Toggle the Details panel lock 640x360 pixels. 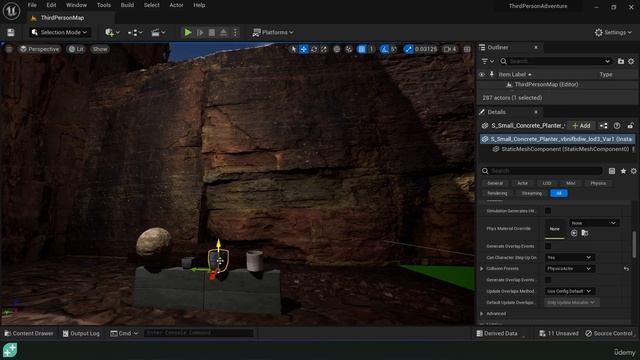631,126
